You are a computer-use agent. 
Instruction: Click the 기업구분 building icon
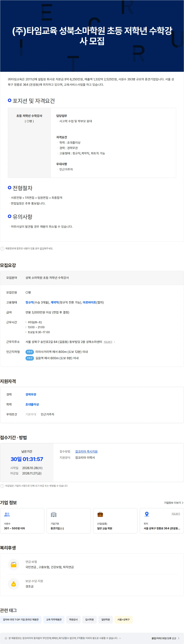coord(54,514)
